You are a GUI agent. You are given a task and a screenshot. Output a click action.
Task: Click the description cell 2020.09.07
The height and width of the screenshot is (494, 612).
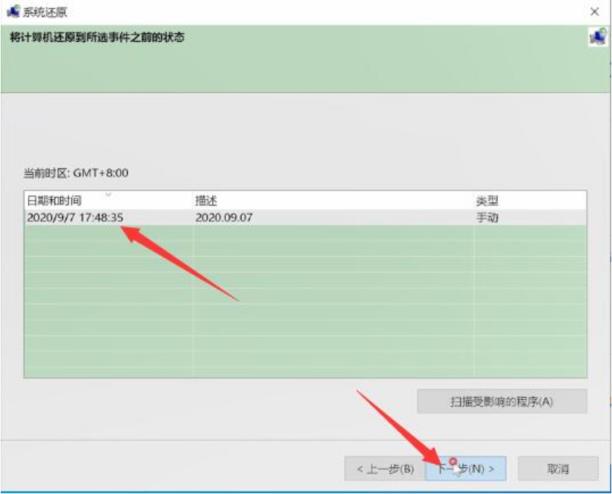click(x=224, y=217)
